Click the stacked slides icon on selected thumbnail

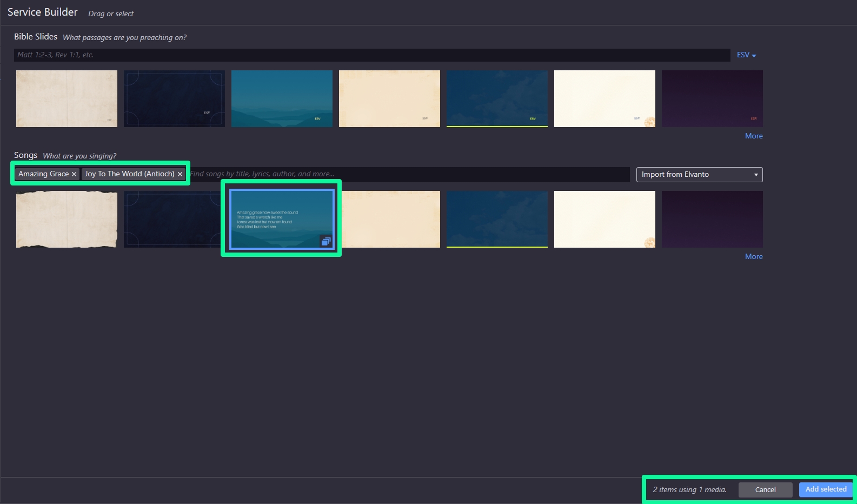coord(325,241)
